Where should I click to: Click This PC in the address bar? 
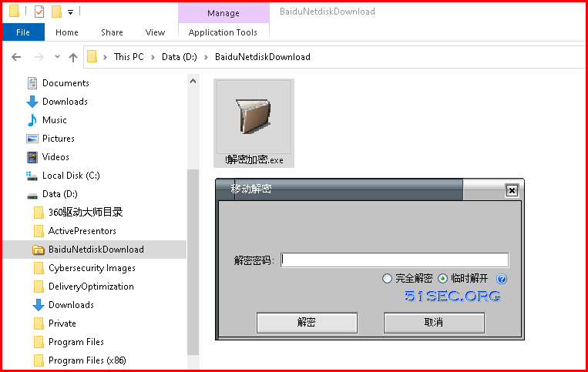tap(129, 57)
